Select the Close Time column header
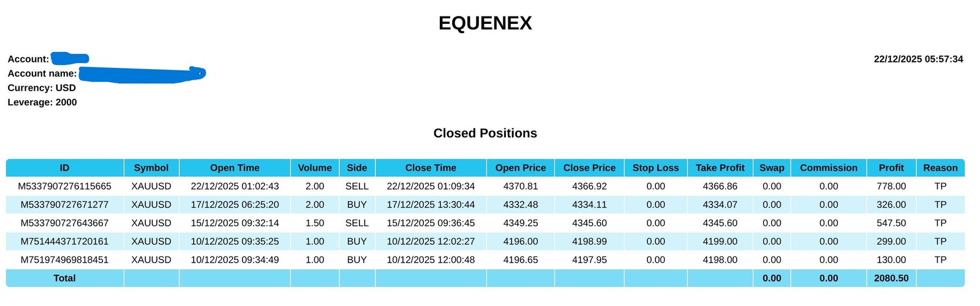Screen dimensions: 980x306 coord(431,168)
